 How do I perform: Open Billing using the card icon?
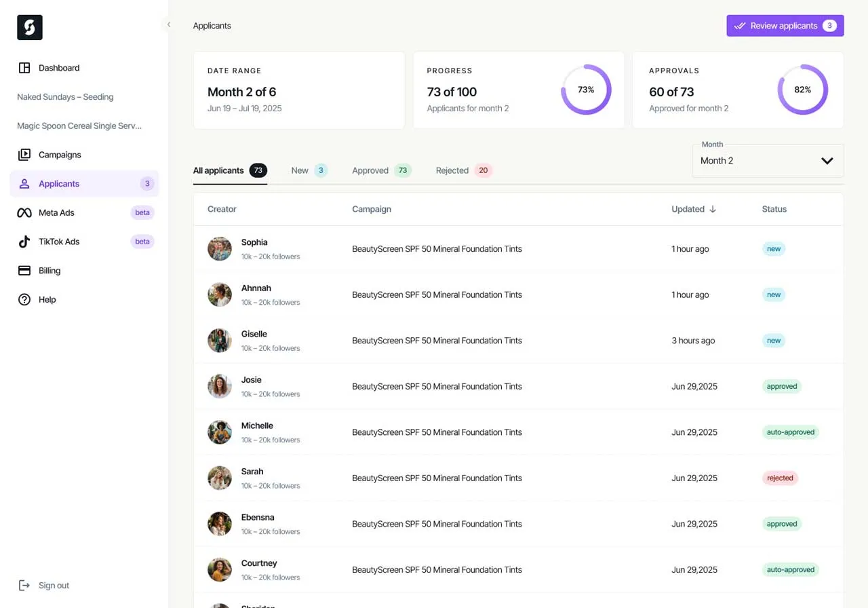pyautogui.click(x=23, y=270)
